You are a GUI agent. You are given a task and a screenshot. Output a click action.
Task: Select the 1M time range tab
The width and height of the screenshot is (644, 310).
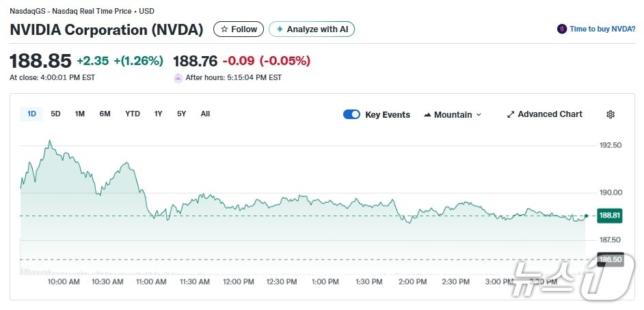[79, 114]
